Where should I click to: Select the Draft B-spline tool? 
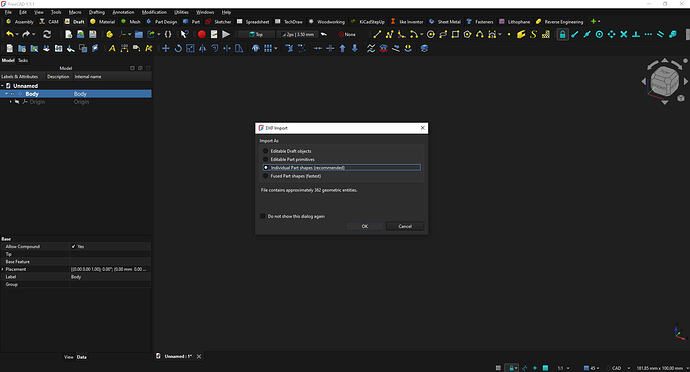pyautogui.click(x=480, y=34)
